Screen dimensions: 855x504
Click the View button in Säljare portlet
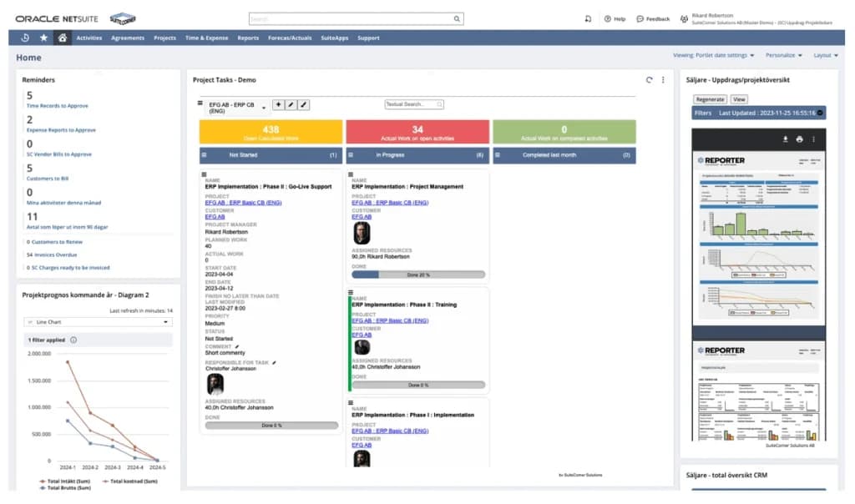pyautogui.click(x=739, y=99)
